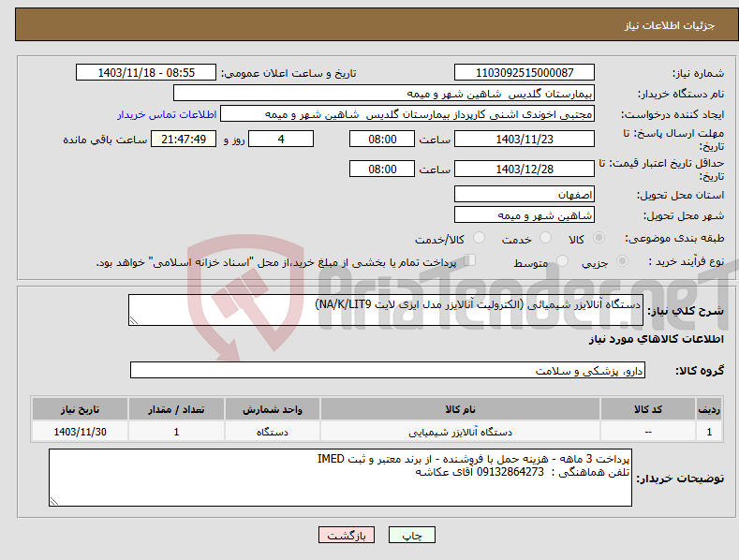This screenshot has height=560, width=739.
Task: Select the کالا/خدمت radio button
Action: [x=479, y=238]
